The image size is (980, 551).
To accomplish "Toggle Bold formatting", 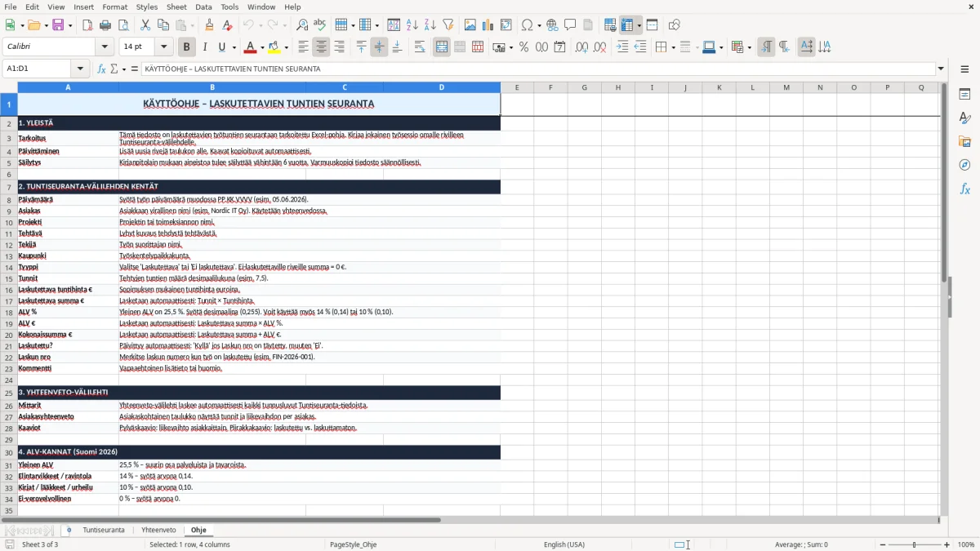I will 186,47.
